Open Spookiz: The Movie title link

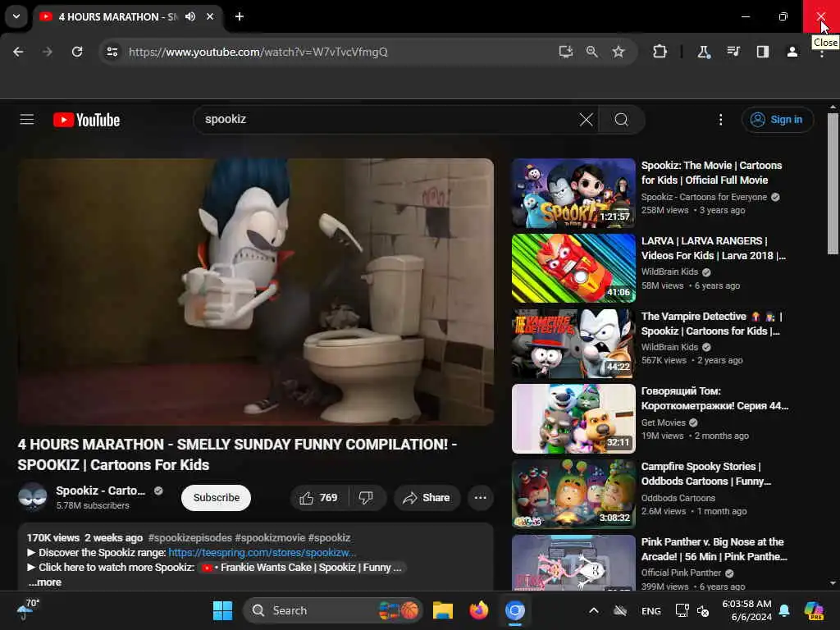click(711, 172)
